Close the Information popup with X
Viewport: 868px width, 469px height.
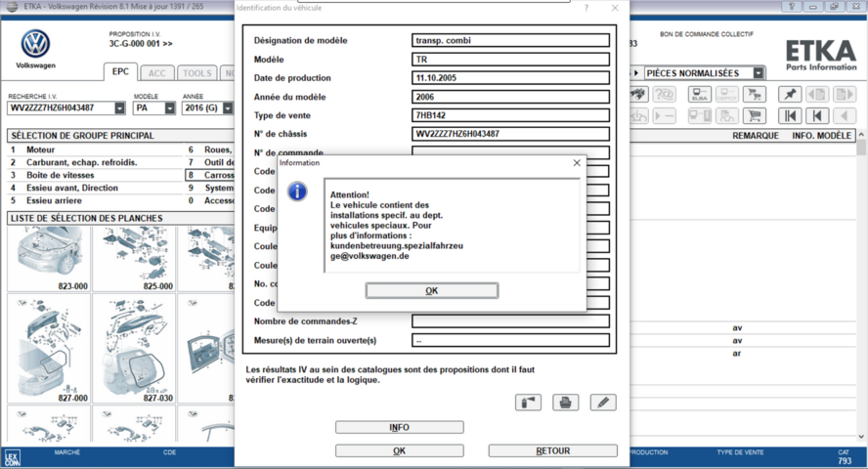577,162
